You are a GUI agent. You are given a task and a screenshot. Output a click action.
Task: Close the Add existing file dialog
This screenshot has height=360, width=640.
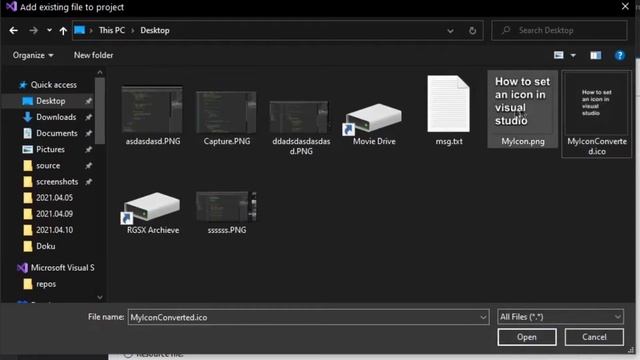click(x=625, y=7)
